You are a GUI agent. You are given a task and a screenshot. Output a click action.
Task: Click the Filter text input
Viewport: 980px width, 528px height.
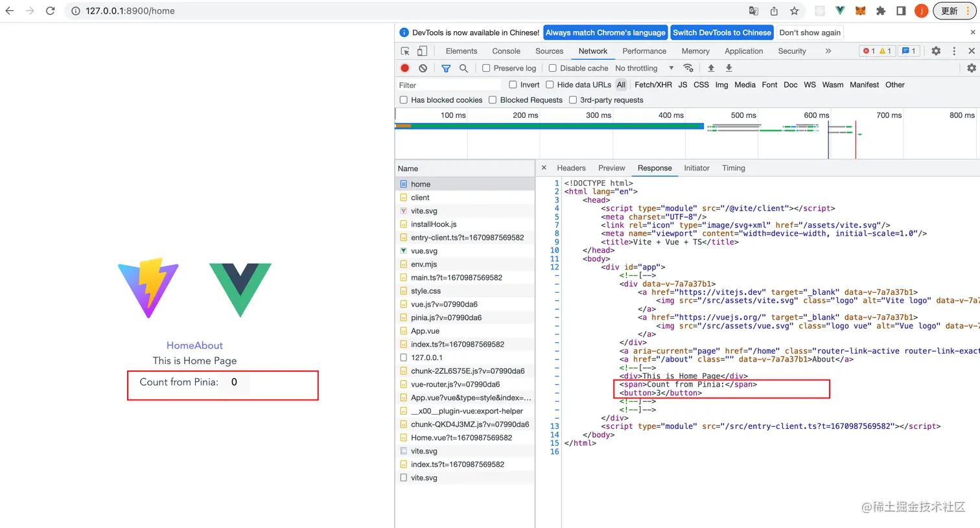pyautogui.click(x=449, y=85)
